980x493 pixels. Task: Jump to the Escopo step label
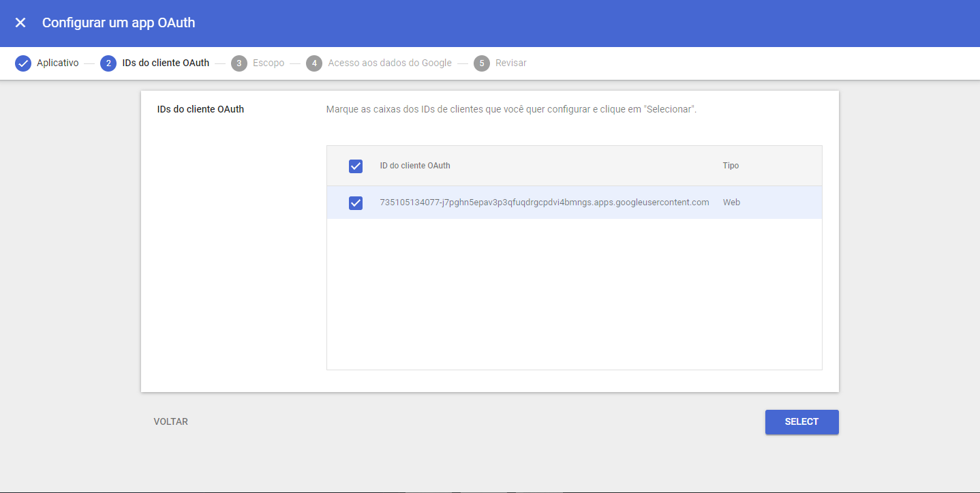pos(269,63)
